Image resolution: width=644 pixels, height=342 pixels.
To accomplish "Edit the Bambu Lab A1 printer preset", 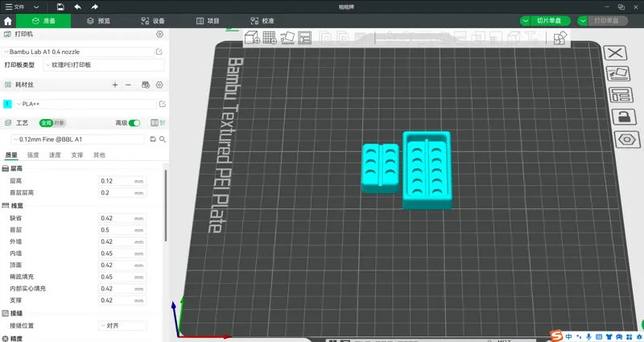I will [x=159, y=52].
